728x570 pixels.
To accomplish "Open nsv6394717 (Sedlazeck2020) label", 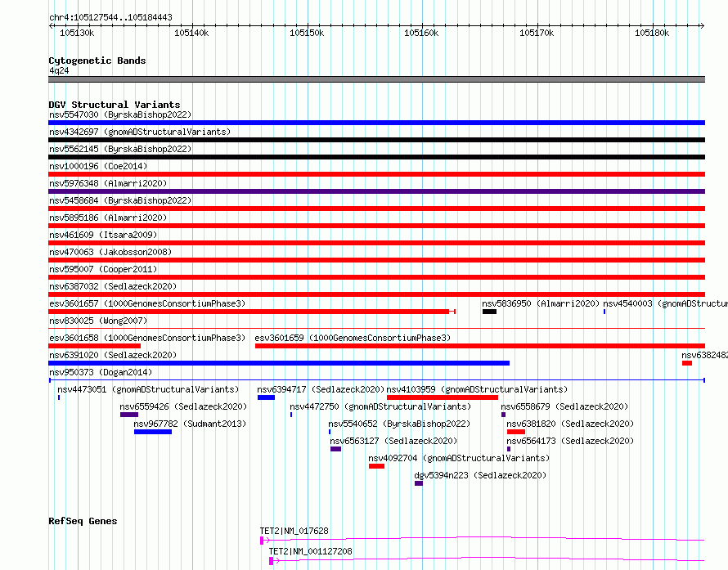I will click(321, 389).
